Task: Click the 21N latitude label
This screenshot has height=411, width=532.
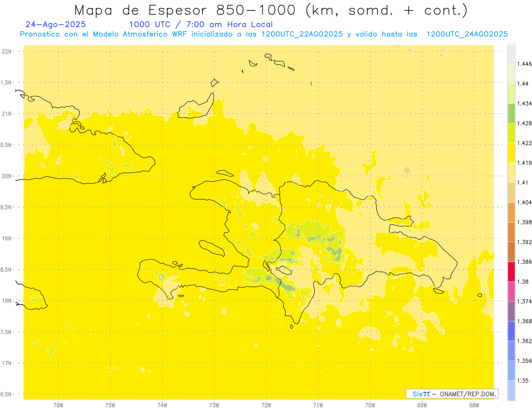Action: (7, 114)
